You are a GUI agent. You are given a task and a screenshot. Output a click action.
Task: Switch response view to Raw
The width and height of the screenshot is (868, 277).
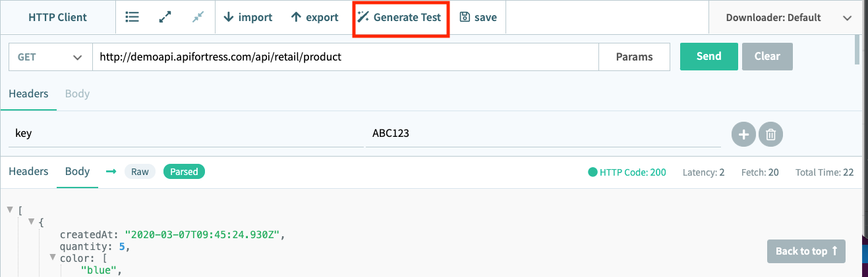[140, 172]
